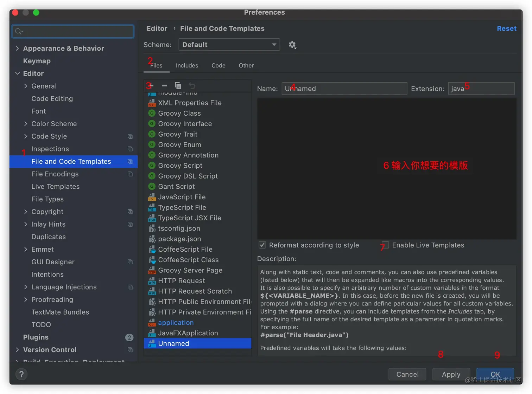The width and height of the screenshot is (532, 394).
Task: Enable Live Templates checkbox
Action: pyautogui.click(x=385, y=245)
